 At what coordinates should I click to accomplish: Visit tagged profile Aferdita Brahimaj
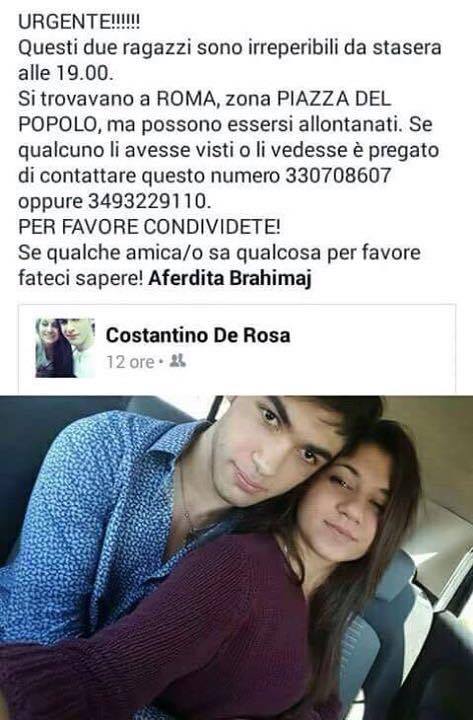[x=230, y=278]
